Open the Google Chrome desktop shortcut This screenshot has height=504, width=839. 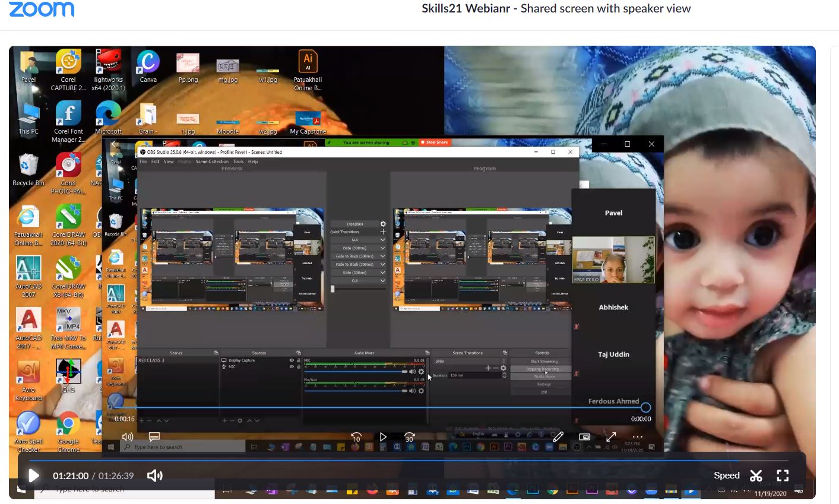pyautogui.click(x=68, y=432)
